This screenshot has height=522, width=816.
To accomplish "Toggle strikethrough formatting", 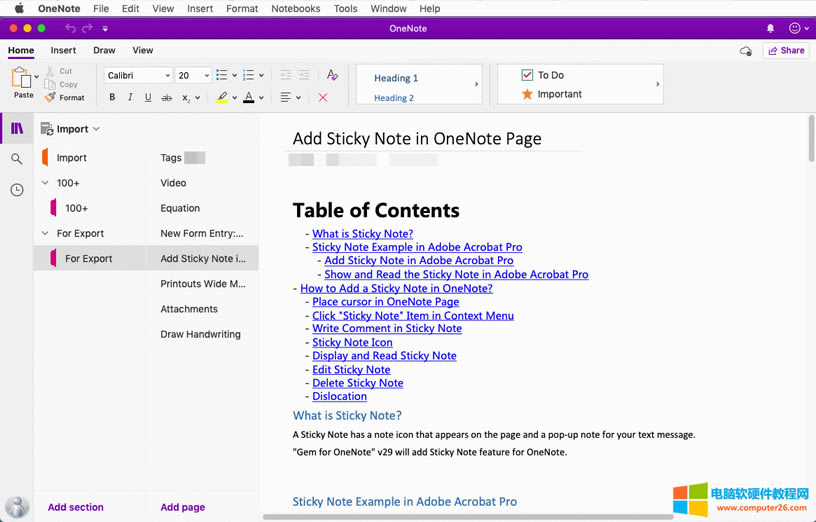I will coord(167,98).
